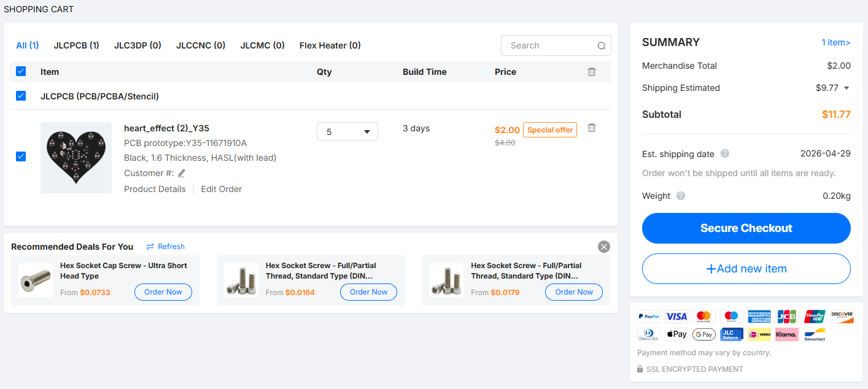The height and width of the screenshot is (389, 868).
Task: Click the $0.0164 hex screw product thumbnail
Action: coord(241,280)
